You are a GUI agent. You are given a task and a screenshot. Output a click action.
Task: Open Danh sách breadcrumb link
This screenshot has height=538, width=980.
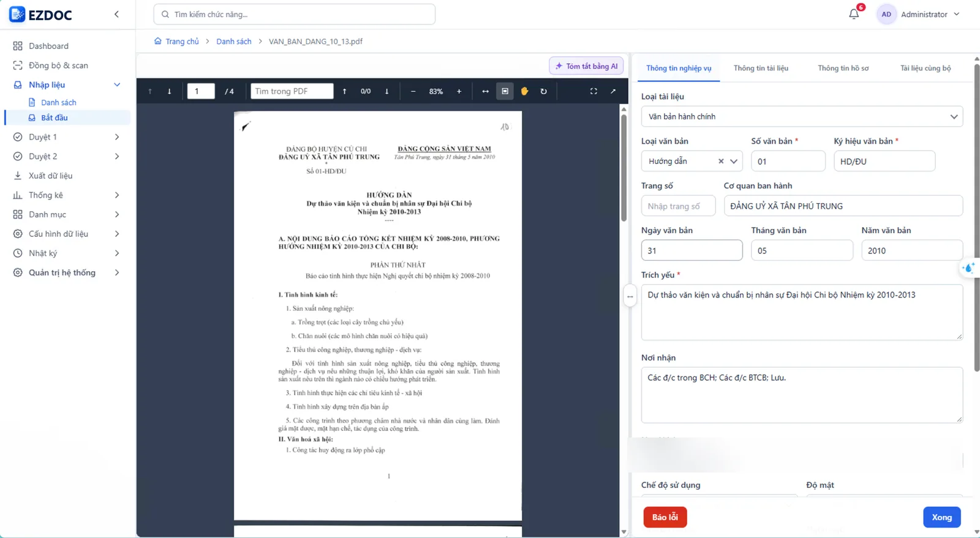click(233, 41)
